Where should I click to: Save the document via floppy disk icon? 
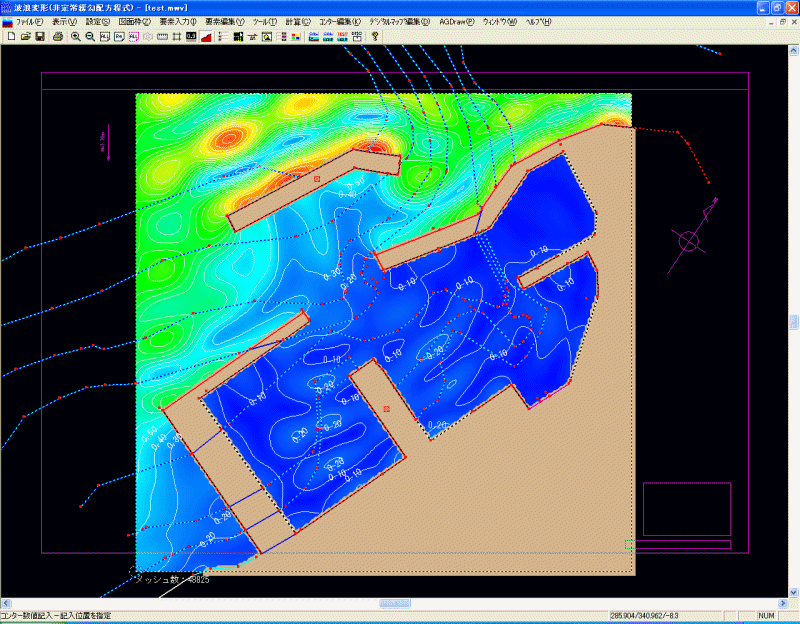[x=39, y=36]
